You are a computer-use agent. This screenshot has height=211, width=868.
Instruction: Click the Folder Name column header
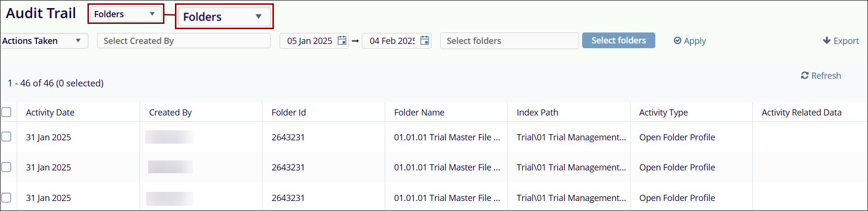419,112
